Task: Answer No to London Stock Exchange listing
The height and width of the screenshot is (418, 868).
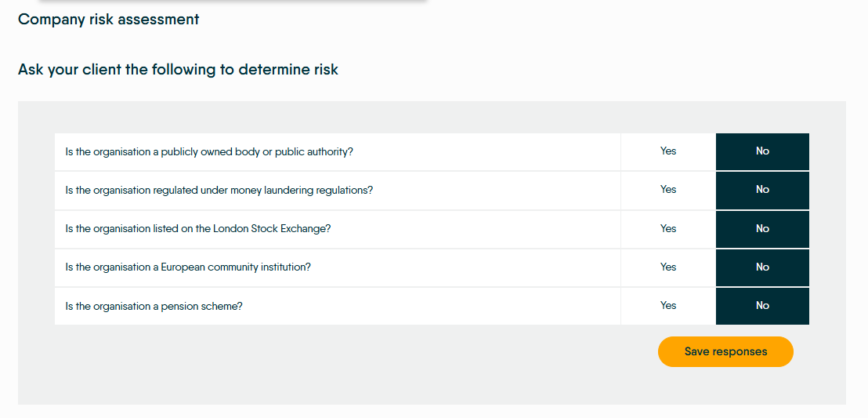Action: coord(762,229)
